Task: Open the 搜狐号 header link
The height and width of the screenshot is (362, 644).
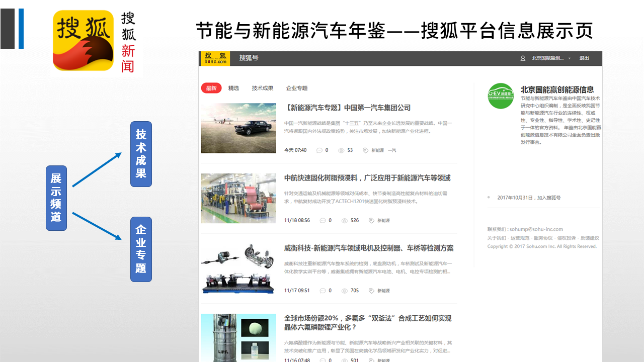Action: [x=249, y=58]
